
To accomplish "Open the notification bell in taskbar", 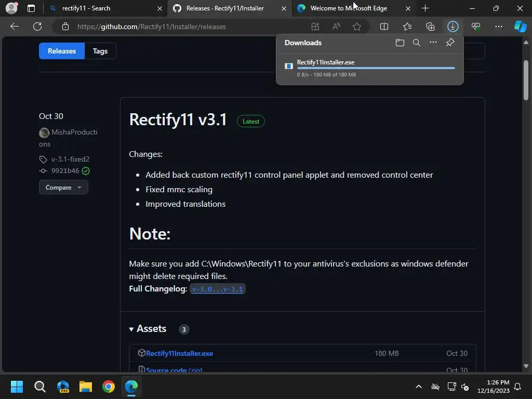I will (x=518, y=387).
